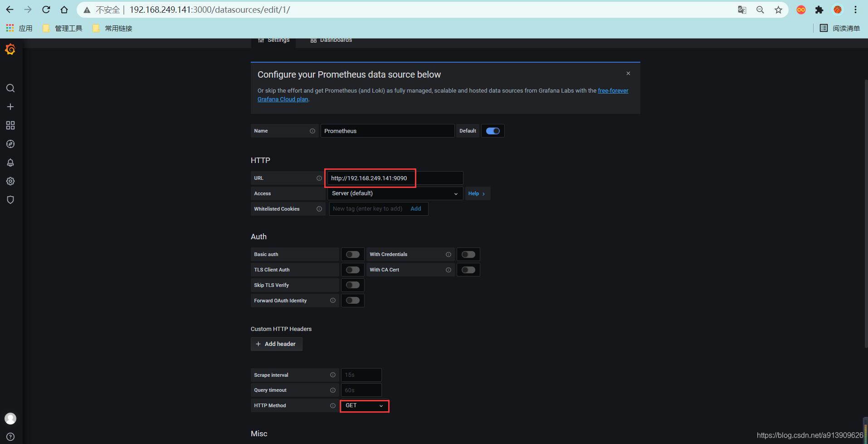
Task: Open 应用 apps bookmark
Action: pyautogui.click(x=19, y=28)
